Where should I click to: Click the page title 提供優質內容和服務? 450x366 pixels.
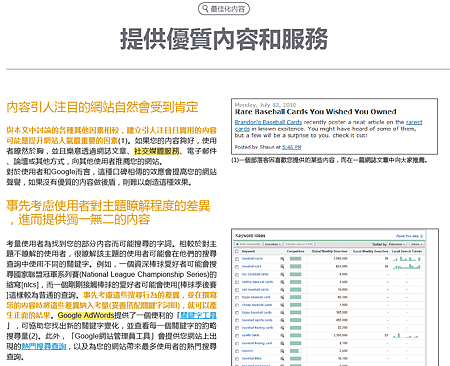(224, 39)
